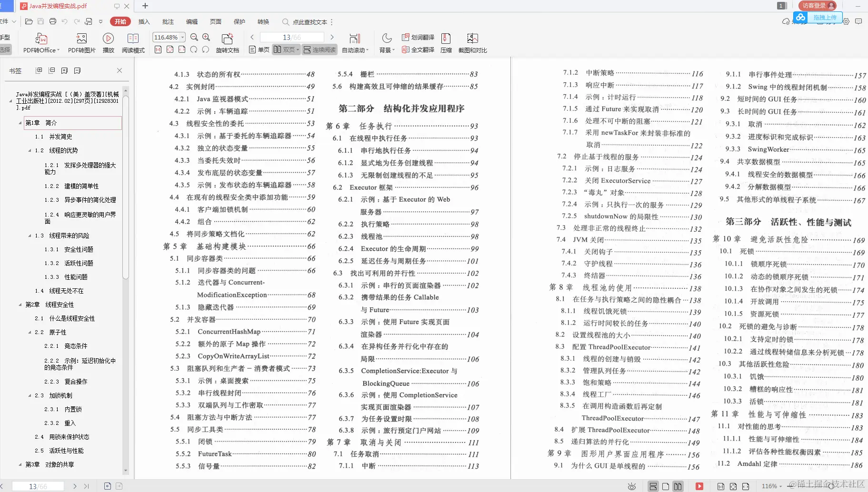Open the 压缩 PDF compression tool
The image size is (868, 492).
pos(446,43)
